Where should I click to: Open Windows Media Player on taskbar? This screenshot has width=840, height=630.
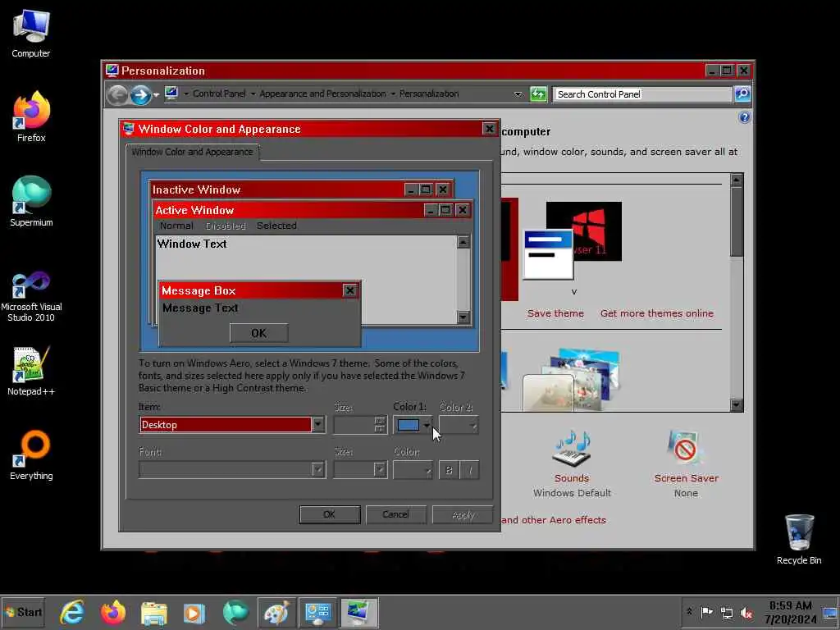click(x=194, y=613)
